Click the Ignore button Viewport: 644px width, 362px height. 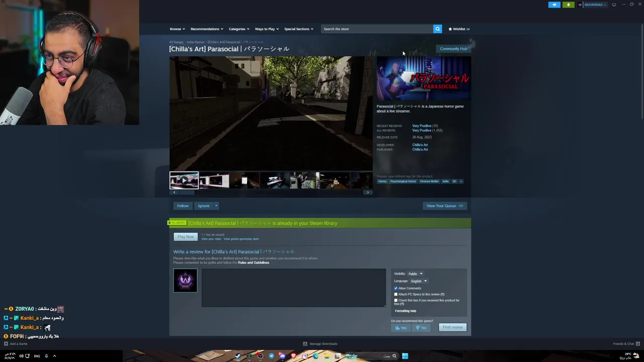coord(204,206)
